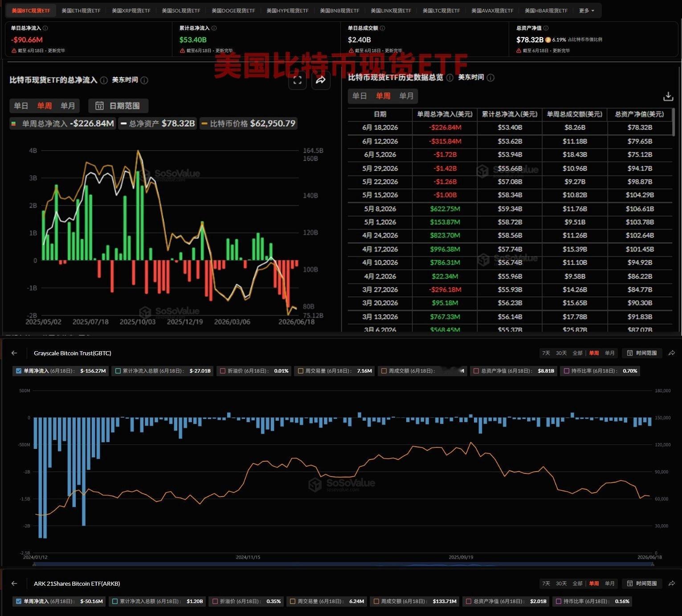Go back from ARK 21Shares Bitcoin ETF panel

click(14, 583)
